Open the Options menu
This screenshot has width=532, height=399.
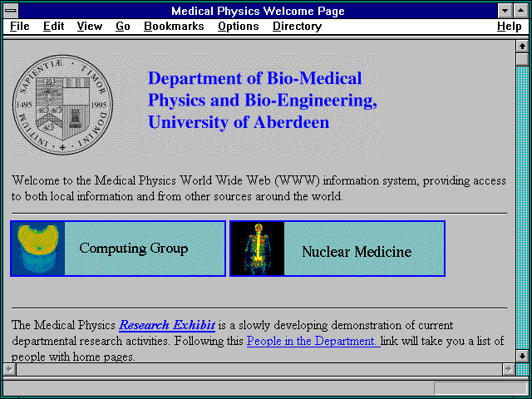pos(239,27)
